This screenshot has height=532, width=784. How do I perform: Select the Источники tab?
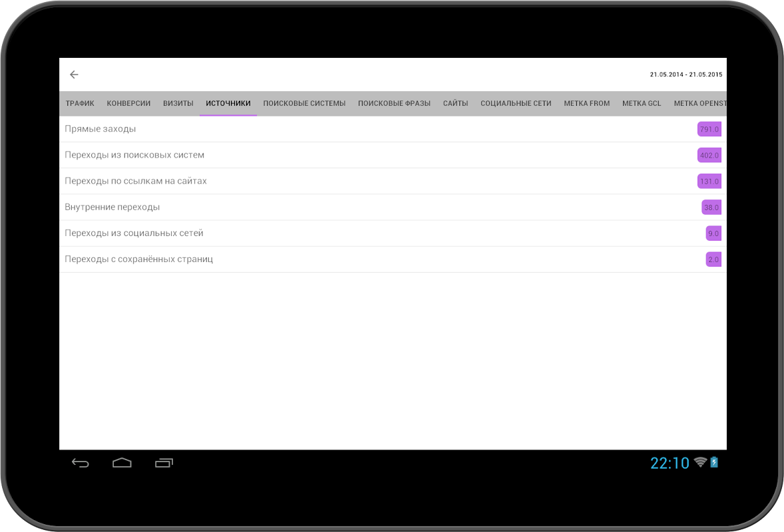[x=228, y=103]
